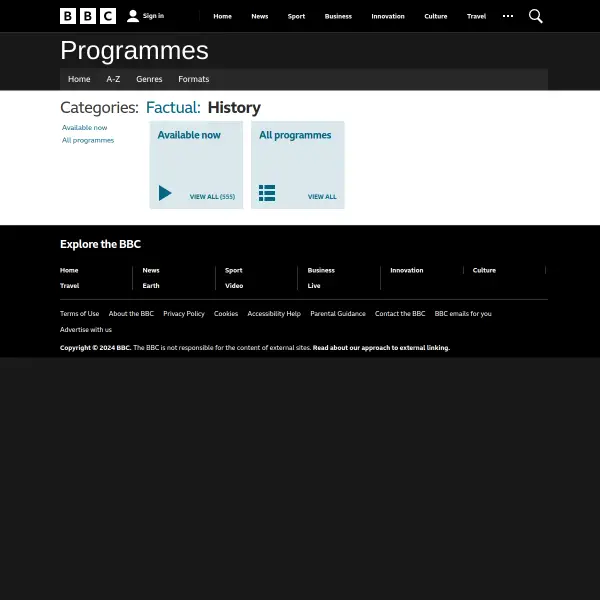Viewport: 600px width, 600px height.
Task: Open Cookies link
Action: pyautogui.click(x=226, y=313)
